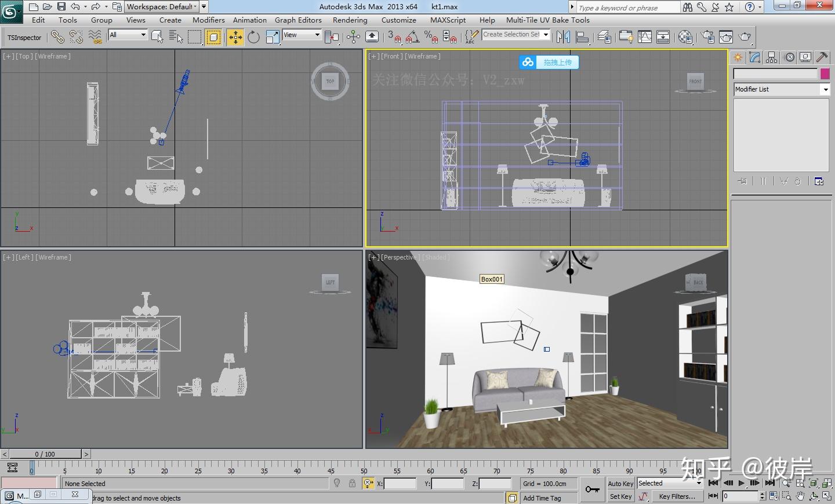Toggle Spinner Snap
This screenshot has height=504, width=835.
point(449,37)
